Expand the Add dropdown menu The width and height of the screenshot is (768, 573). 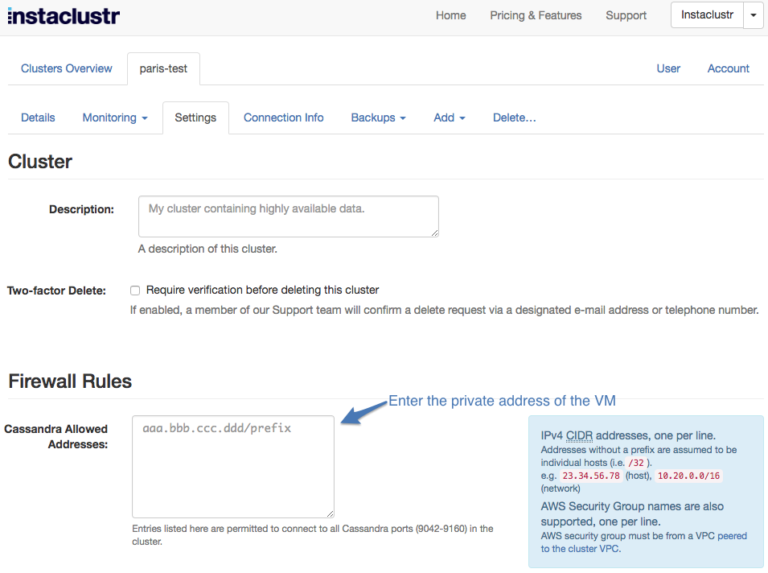(449, 118)
